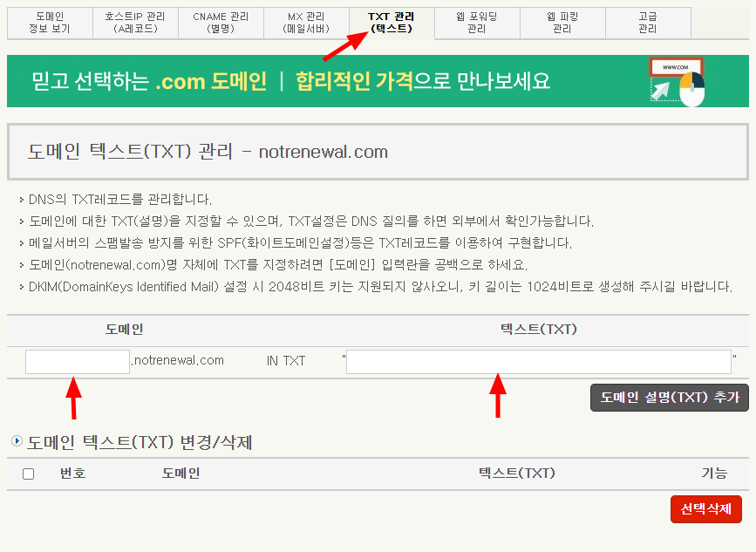This screenshot has height=552, width=756.
Task: Click the 도메인 텍스트(TXT) 변경/삭제 section title
Action: coord(140,442)
